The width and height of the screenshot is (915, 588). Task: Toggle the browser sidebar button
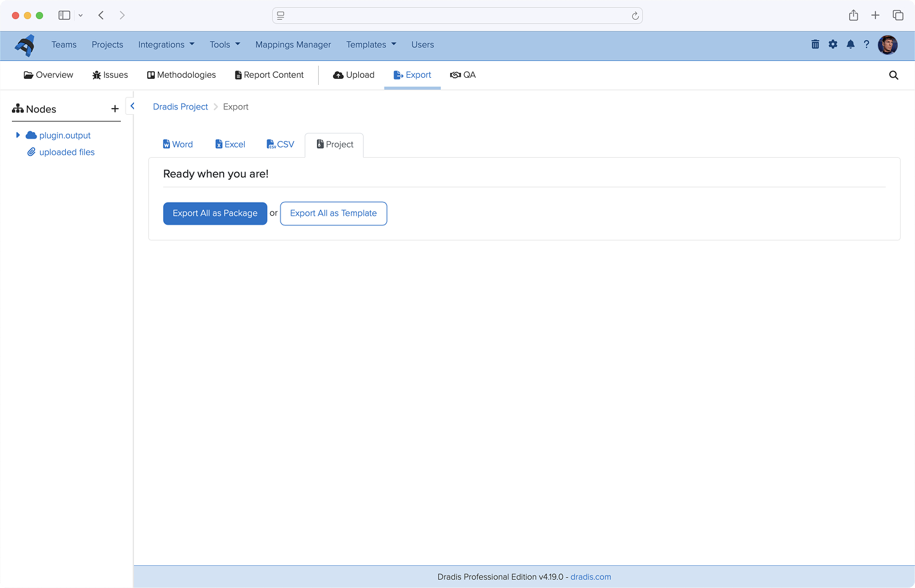[x=65, y=16]
